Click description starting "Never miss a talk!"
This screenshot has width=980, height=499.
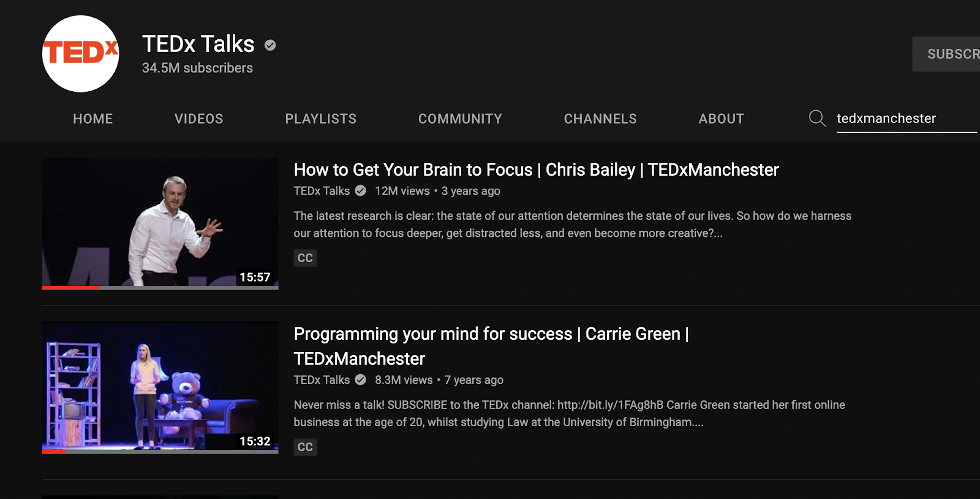tap(570, 413)
